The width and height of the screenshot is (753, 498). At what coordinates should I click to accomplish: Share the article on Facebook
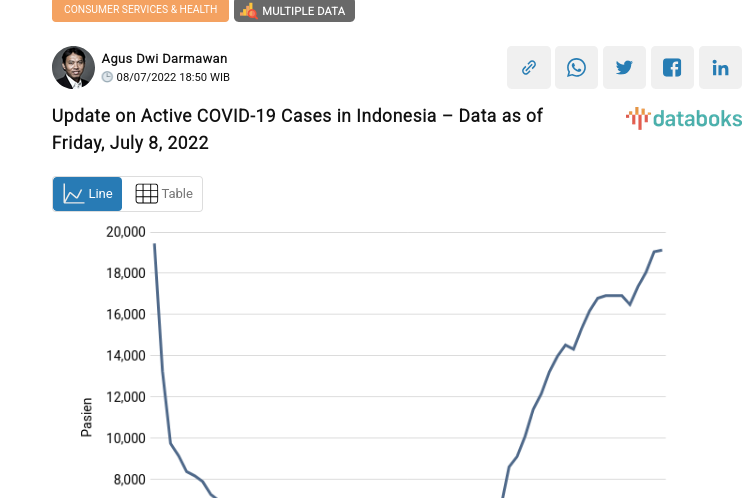672,68
